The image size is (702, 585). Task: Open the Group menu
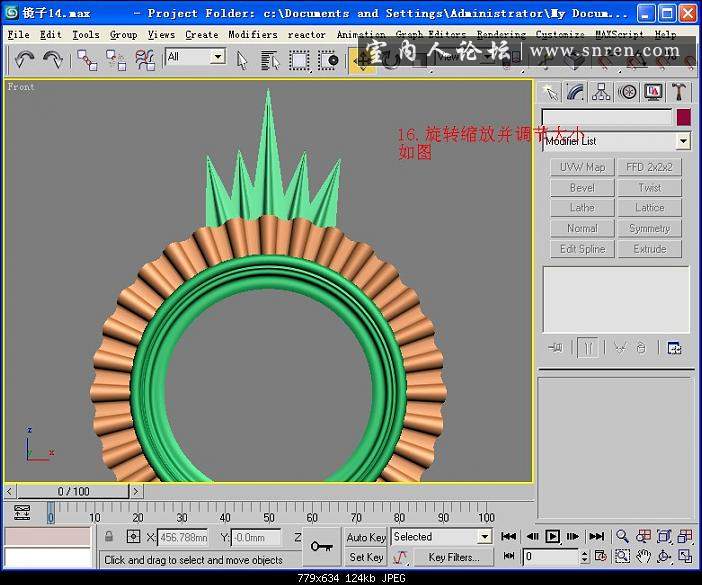point(124,34)
